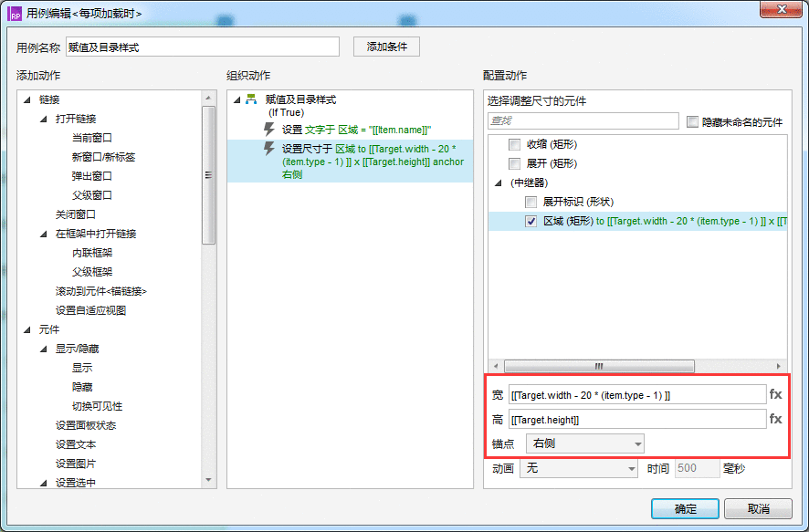Click the 用例名称 input field
The image size is (809, 532).
(x=203, y=47)
